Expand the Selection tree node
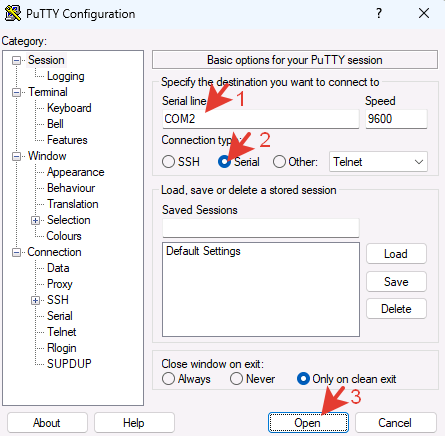445x436 pixels. coord(35,220)
